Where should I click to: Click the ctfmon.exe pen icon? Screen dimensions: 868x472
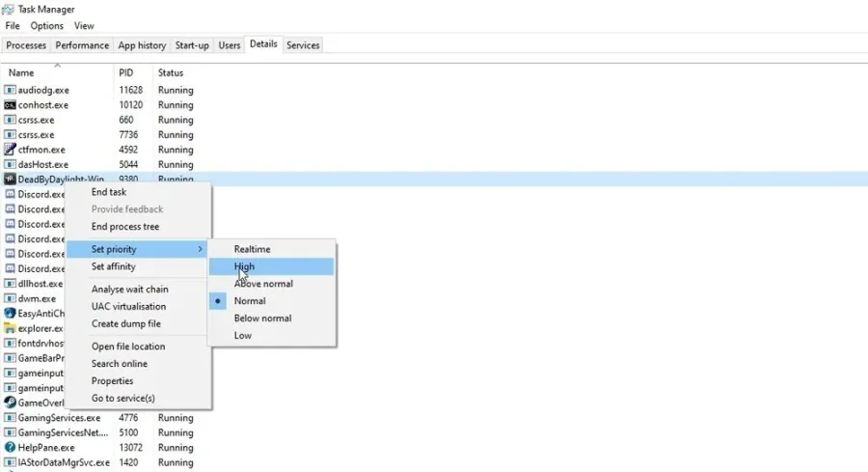tap(10, 150)
